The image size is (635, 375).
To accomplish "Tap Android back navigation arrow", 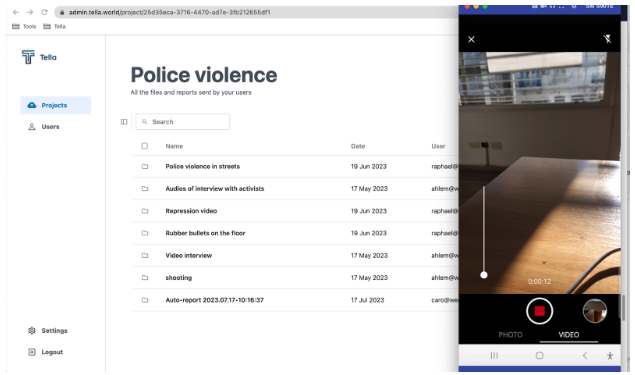I will pyautogui.click(x=584, y=356).
